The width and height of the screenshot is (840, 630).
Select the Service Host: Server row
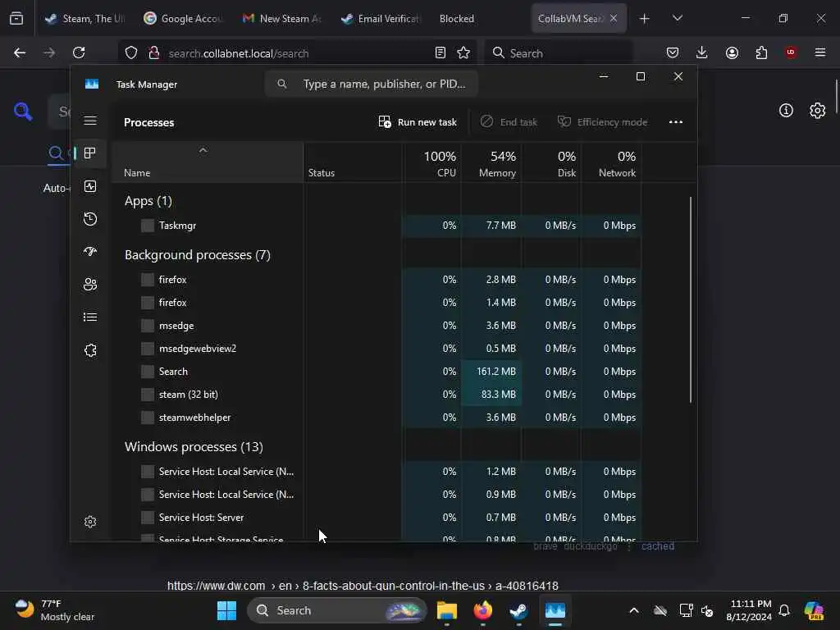pos(377,518)
